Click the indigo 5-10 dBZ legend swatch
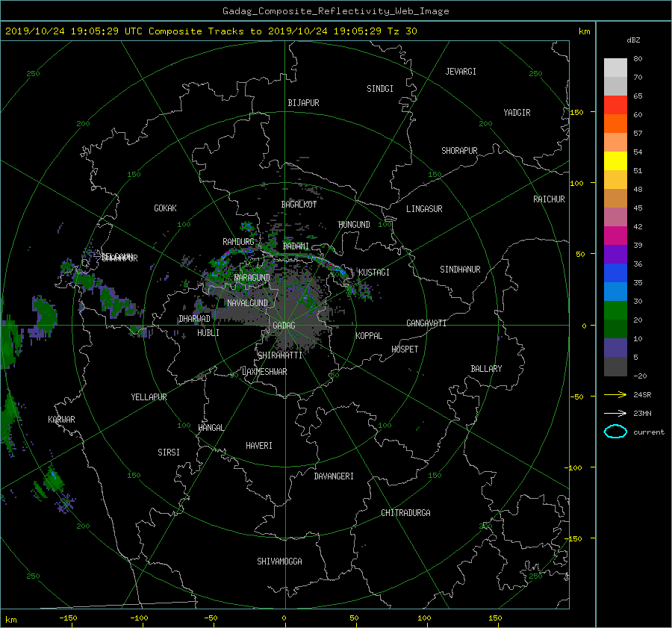 click(x=615, y=348)
